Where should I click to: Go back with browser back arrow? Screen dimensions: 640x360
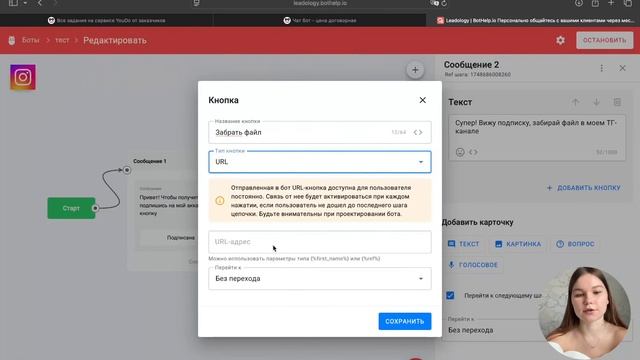click(x=40, y=3)
